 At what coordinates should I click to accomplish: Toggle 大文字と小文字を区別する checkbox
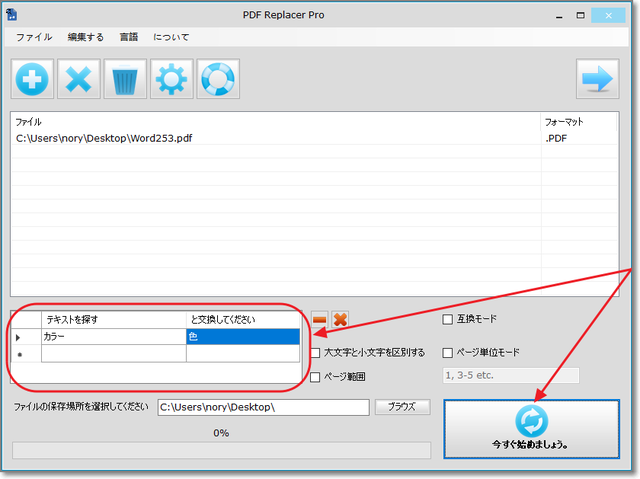pos(316,353)
